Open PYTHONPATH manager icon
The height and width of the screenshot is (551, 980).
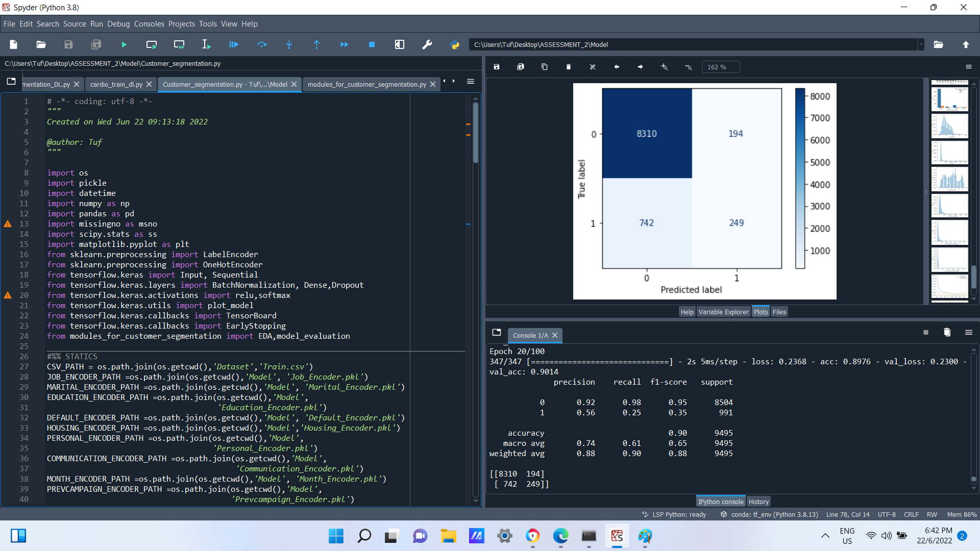pyautogui.click(x=455, y=45)
